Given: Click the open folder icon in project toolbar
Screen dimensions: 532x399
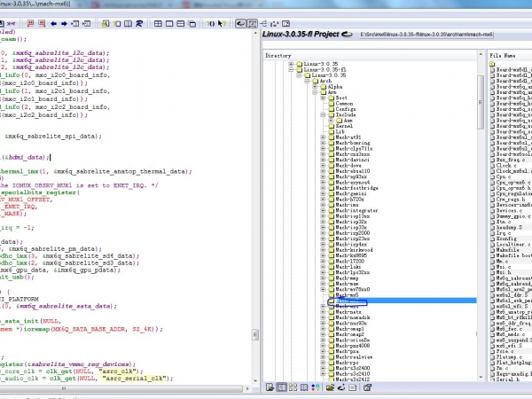Looking at the screenshot, I should point(330,387).
